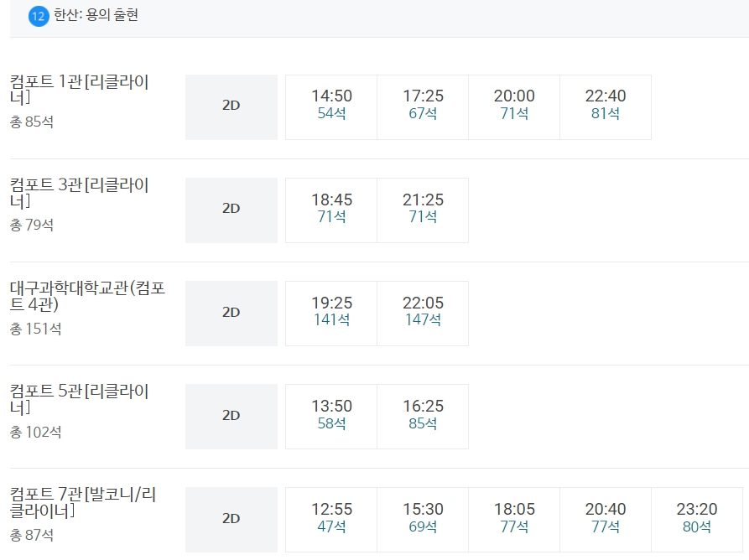Book the 13:50 showtime in 컴포트 5관

click(330, 416)
